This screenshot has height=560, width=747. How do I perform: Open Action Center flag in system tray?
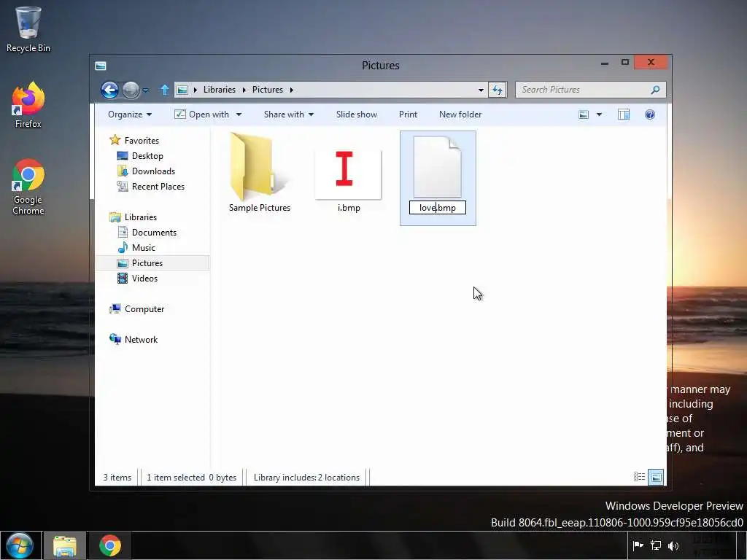638,545
